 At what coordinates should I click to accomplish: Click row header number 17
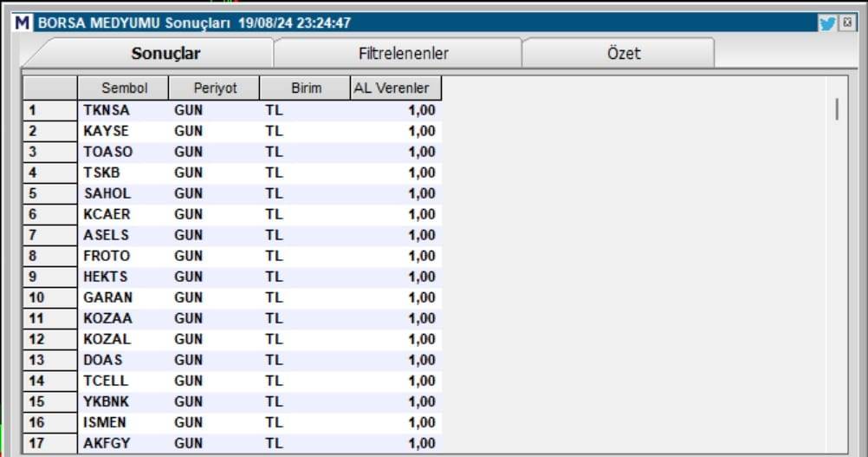50,443
